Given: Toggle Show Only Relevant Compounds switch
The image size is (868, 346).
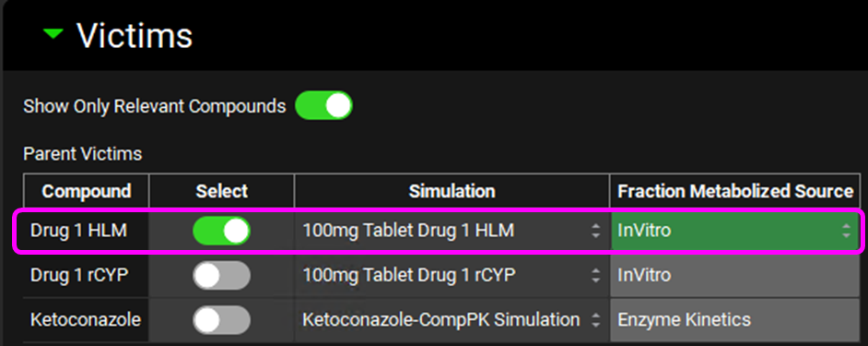Looking at the screenshot, I should click(323, 105).
